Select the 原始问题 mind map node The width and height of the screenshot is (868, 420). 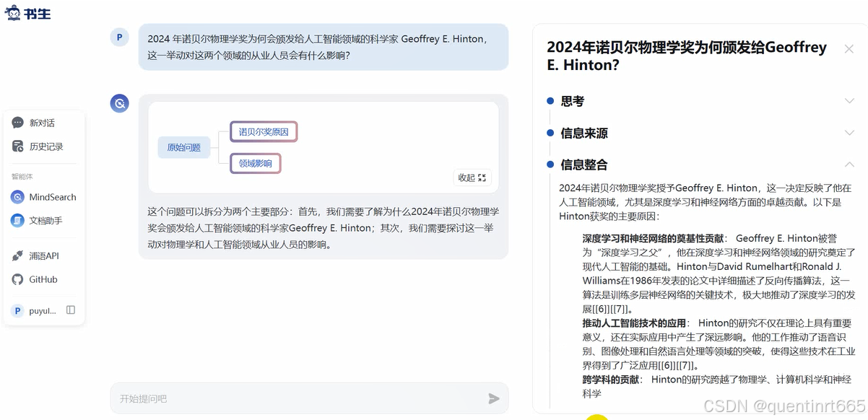(x=183, y=147)
